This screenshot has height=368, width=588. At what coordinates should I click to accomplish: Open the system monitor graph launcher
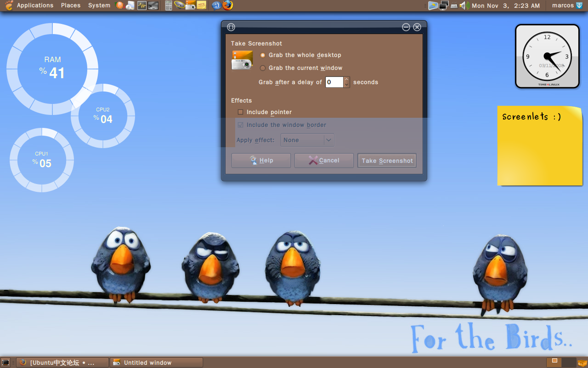tap(142, 6)
